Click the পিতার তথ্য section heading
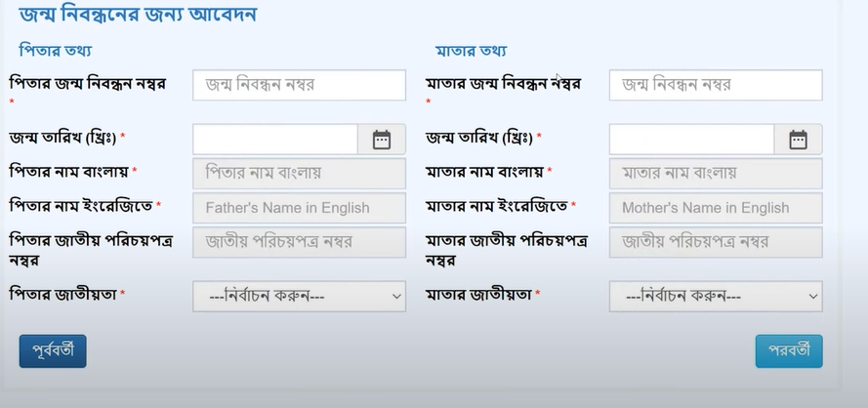Screen dimensions: 868x408 (x=56, y=51)
